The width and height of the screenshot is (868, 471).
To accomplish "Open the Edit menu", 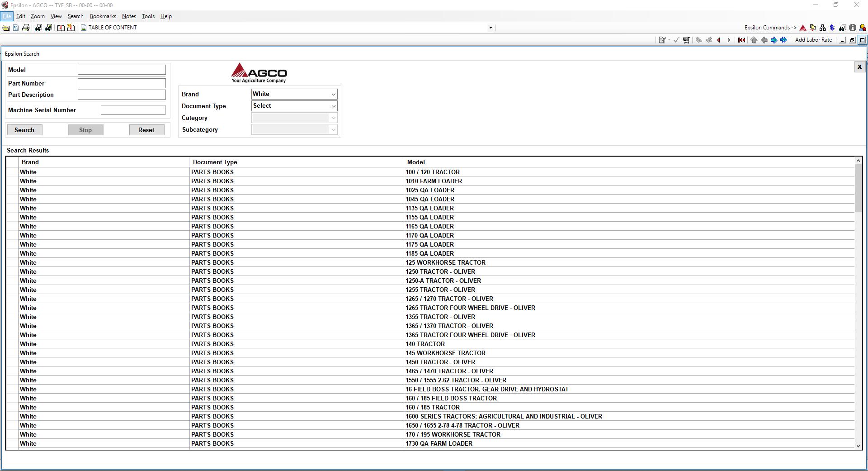I will 21,16.
